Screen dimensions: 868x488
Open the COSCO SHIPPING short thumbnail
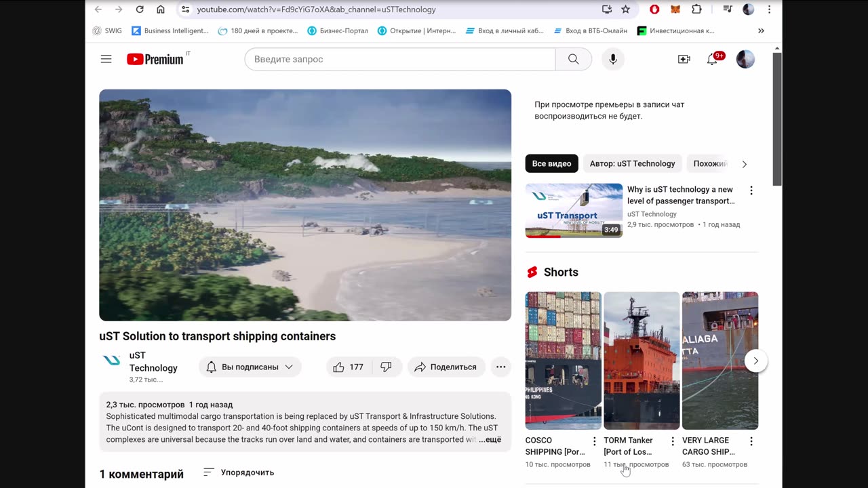pyautogui.click(x=563, y=361)
